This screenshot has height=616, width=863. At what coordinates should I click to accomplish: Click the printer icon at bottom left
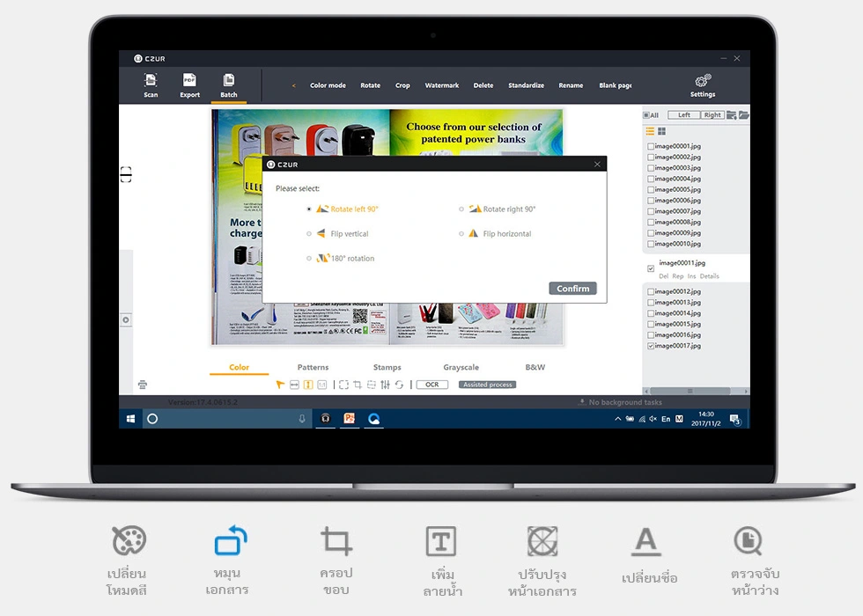point(143,385)
